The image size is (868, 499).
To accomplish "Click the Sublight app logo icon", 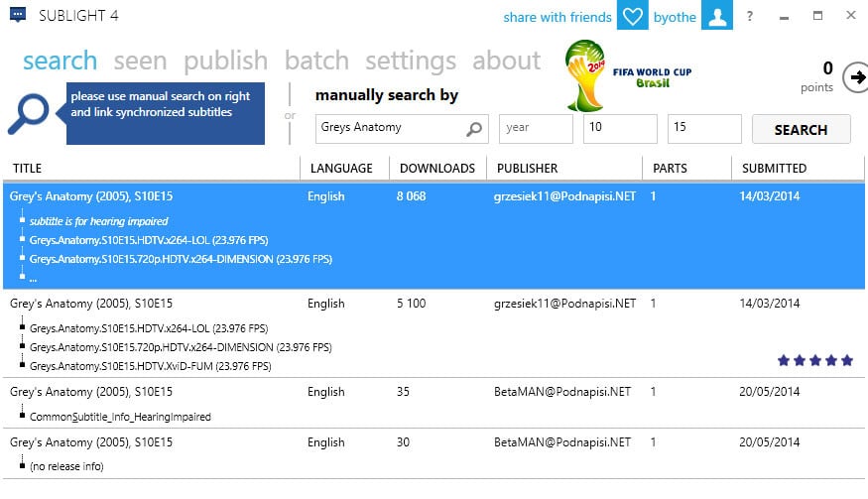I will click(18, 15).
